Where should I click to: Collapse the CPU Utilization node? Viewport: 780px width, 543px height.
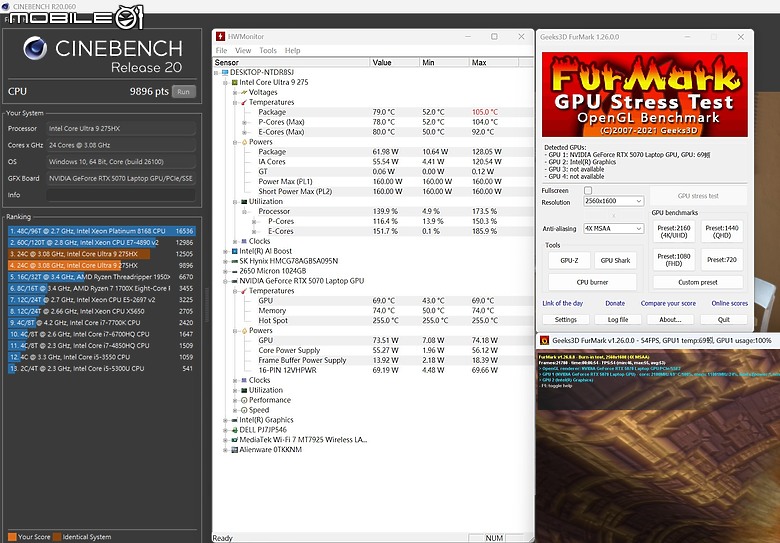[235, 202]
